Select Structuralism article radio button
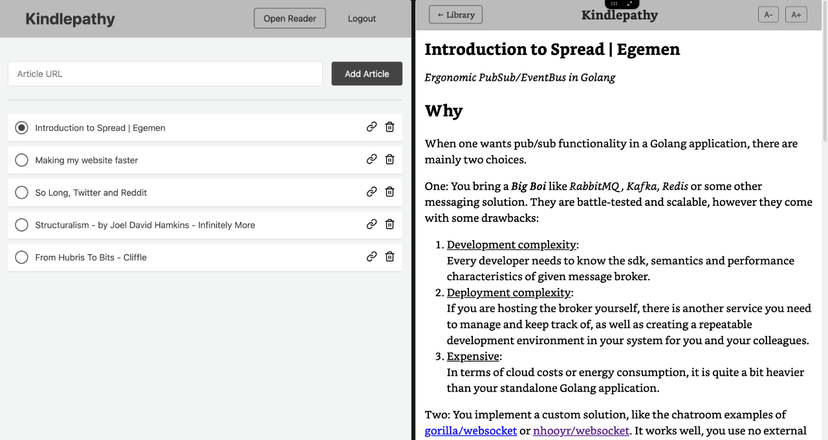 click(x=22, y=225)
